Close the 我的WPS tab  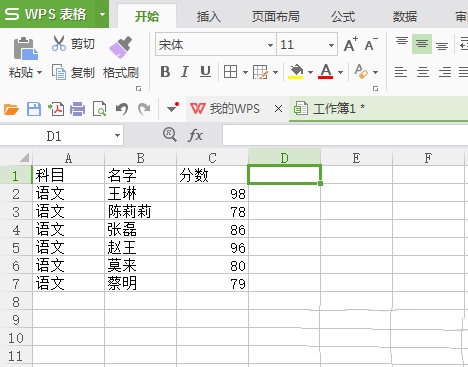tap(278, 109)
